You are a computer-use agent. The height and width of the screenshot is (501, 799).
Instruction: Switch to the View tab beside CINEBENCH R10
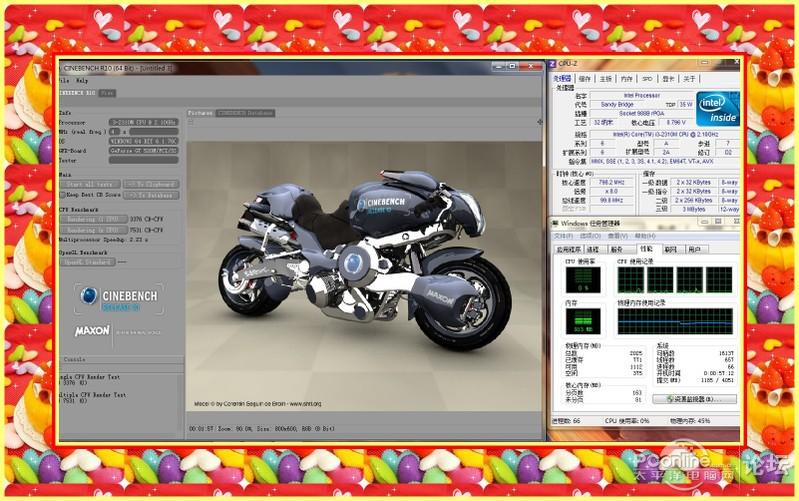pos(106,93)
